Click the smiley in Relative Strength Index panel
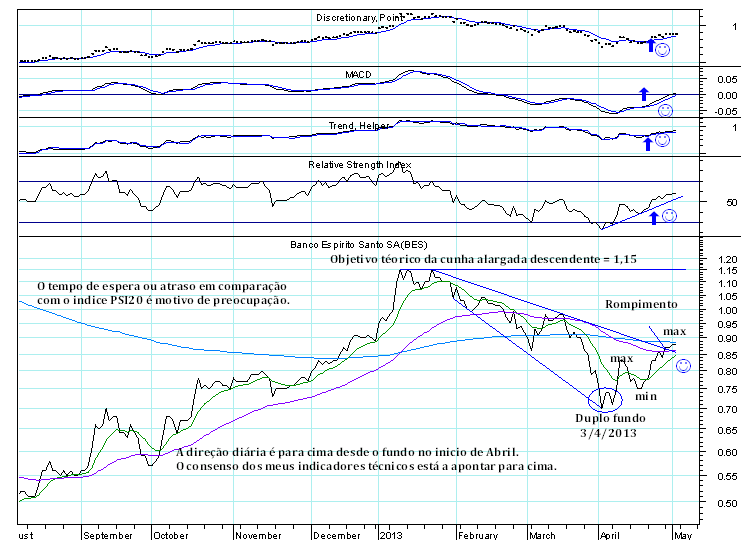This screenshot has width=752, height=553. [x=670, y=216]
